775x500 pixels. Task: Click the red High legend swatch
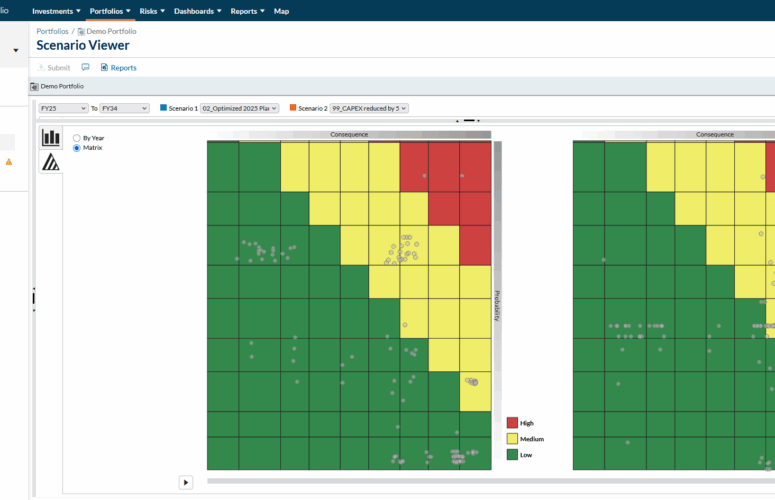512,423
